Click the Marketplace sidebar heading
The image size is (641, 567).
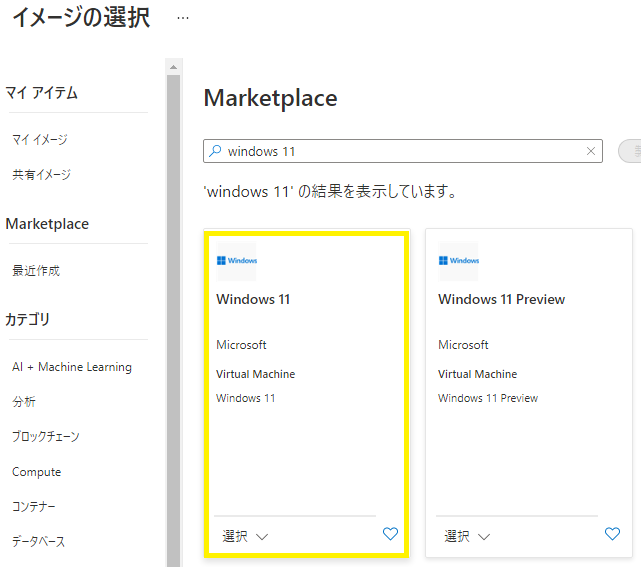[x=47, y=224]
